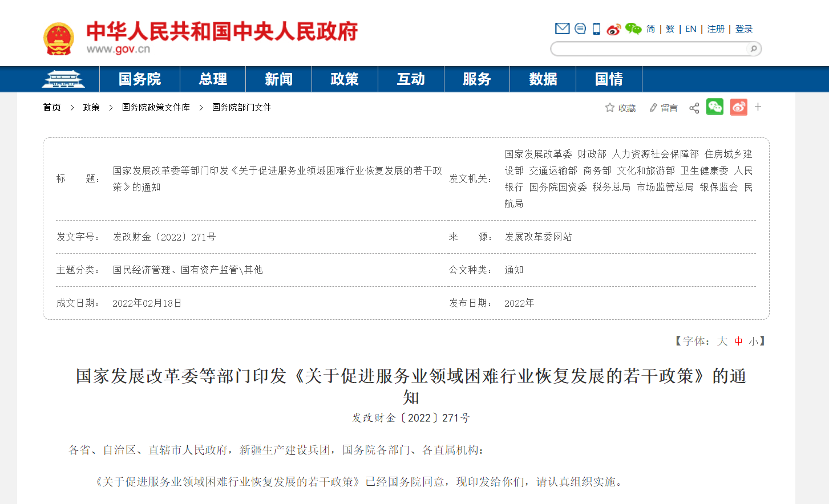829x504 pixels.
Task: Switch to Traditional Chinese 繁
Action: [670, 29]
